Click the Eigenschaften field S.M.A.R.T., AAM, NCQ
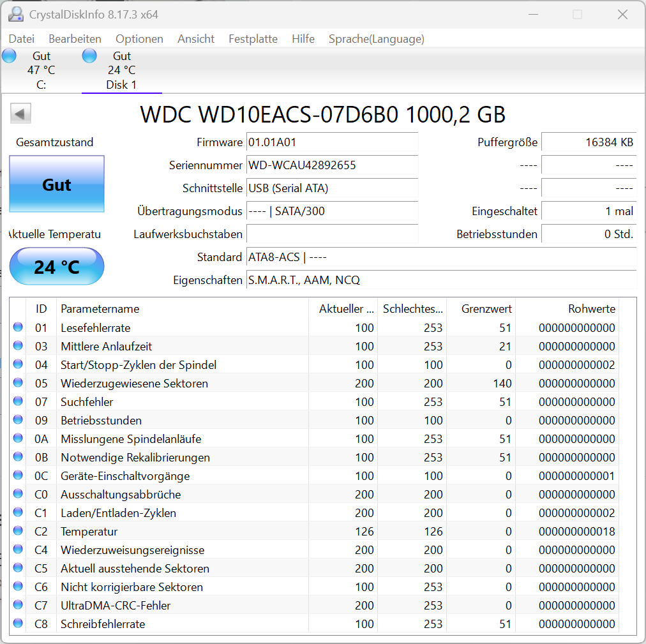646x644 pixels. 441,280
